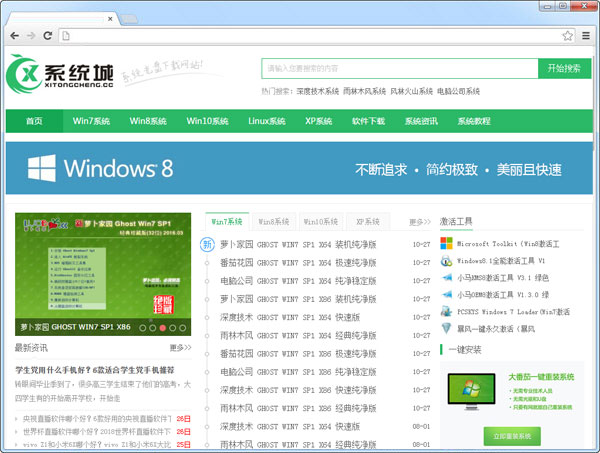Select the second carousel dot
The height and width of the screenshot is (453, 600).
coord(153,328)
